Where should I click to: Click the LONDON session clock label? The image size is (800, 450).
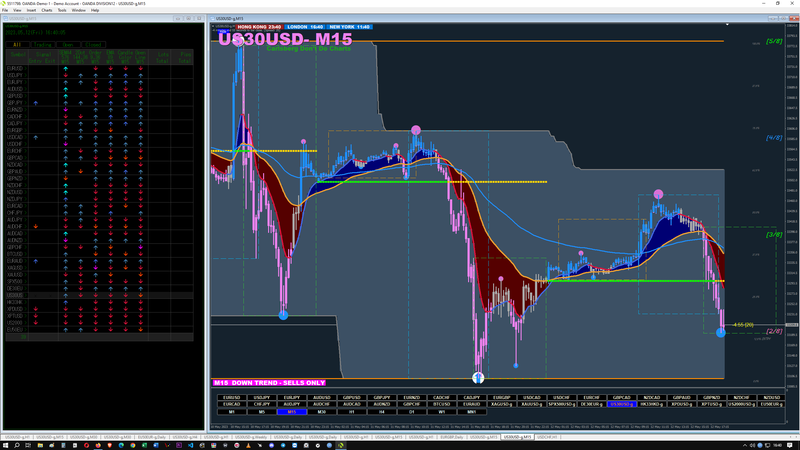[305, 27]
